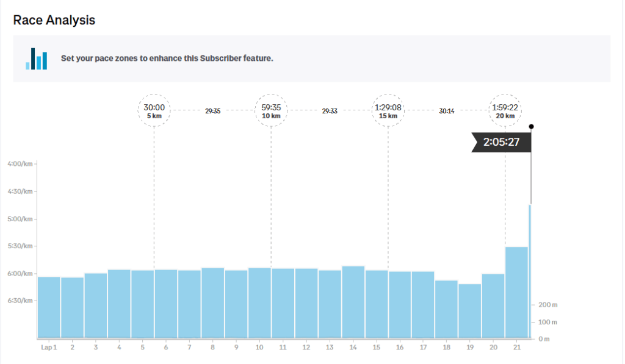Screen dimensions: 625x364
Task: Select the 10 km split marker
Action: click(271, 111)
